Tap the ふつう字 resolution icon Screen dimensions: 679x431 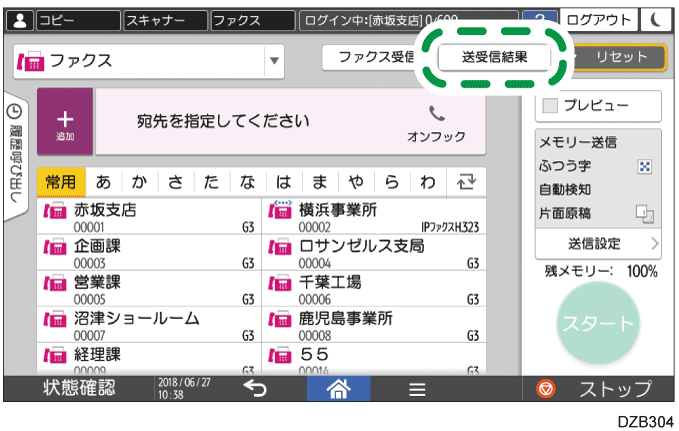click(x=645, y=166)
